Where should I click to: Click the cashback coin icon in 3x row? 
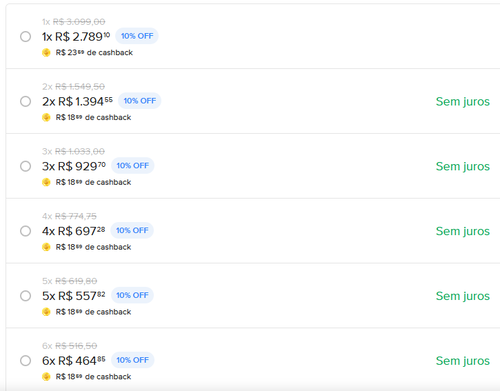coord(46,182)
